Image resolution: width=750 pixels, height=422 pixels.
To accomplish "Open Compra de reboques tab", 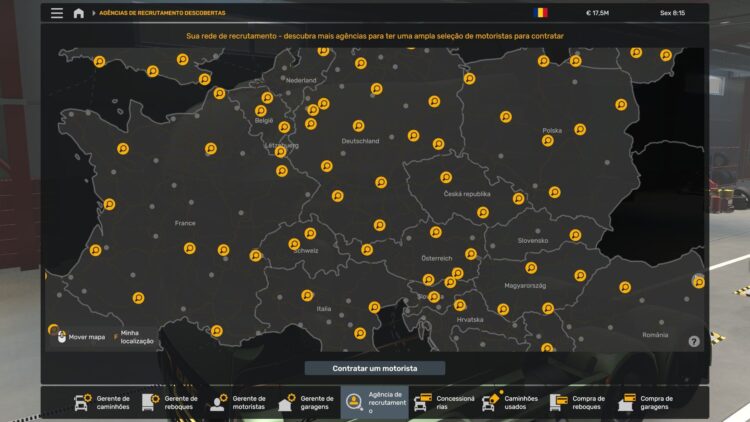I will click(x=579, y=402).
